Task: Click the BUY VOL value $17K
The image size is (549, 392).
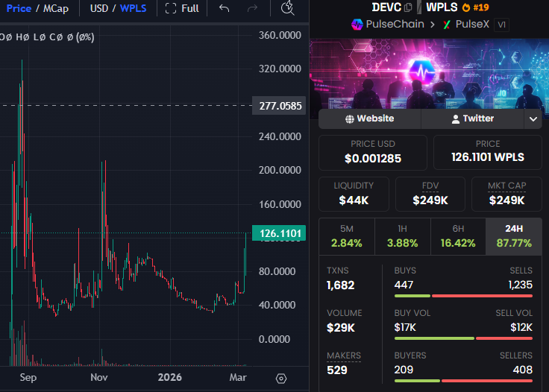Action: [405, 327]
